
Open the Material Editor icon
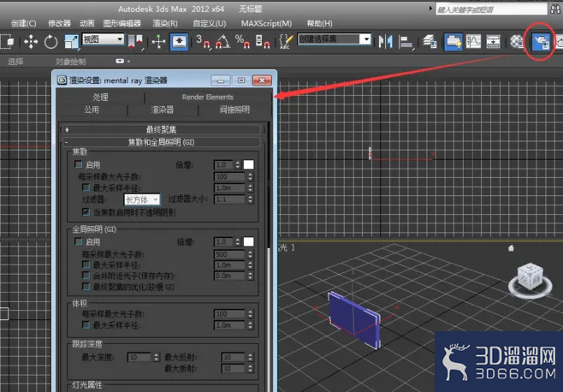coord(516,42)
